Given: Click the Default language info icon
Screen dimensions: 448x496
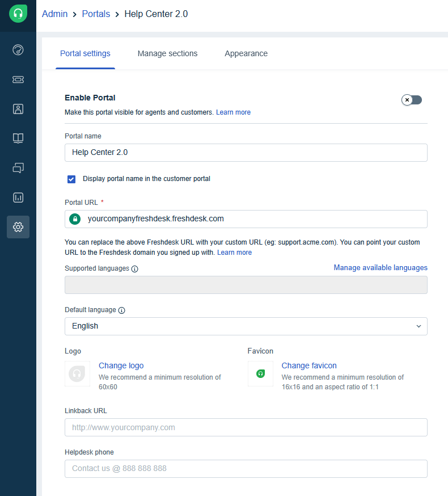Looking at the screenshot, I should (x=121, y=310).
